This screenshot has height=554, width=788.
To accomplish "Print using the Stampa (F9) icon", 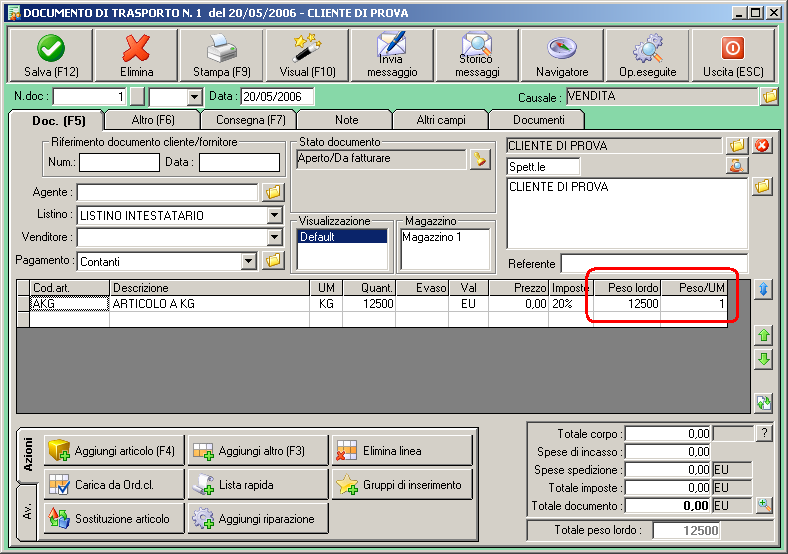I will (222, 55).
